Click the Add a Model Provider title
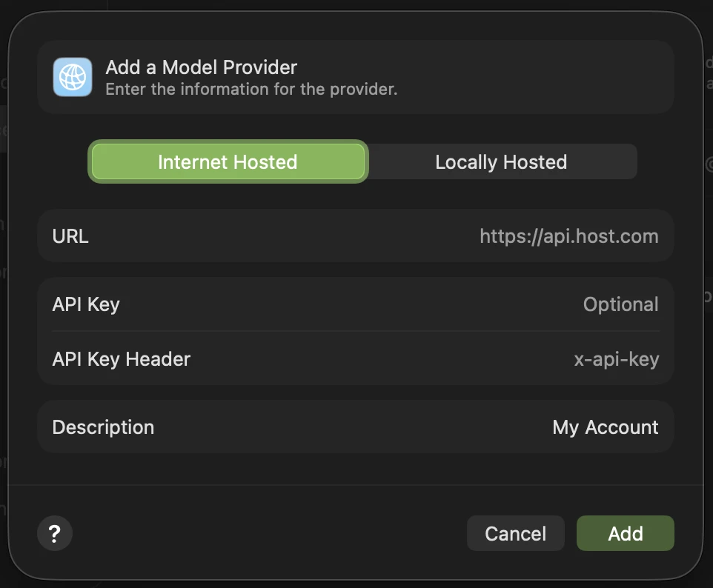713x588 pixels. point(201,67)
